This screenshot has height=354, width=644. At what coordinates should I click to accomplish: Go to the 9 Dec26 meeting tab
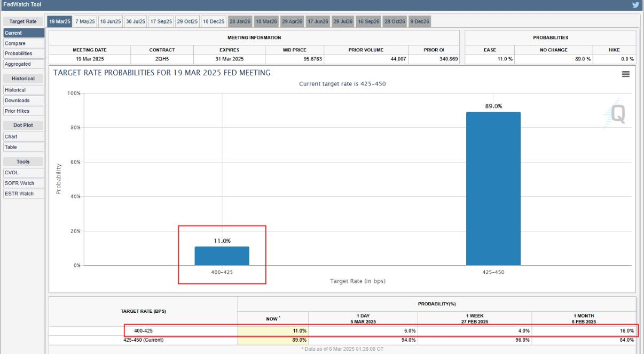420,21
